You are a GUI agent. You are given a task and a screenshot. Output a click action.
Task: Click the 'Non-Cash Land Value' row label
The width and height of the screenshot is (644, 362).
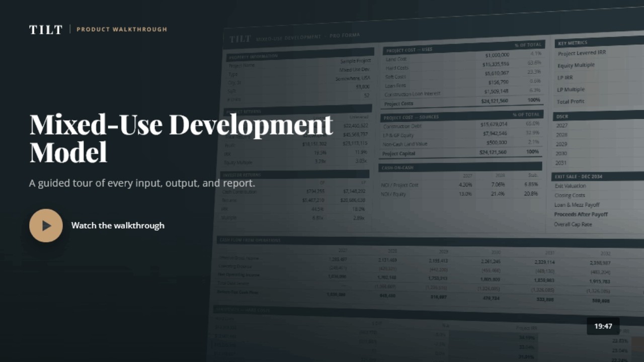[405, 144]
